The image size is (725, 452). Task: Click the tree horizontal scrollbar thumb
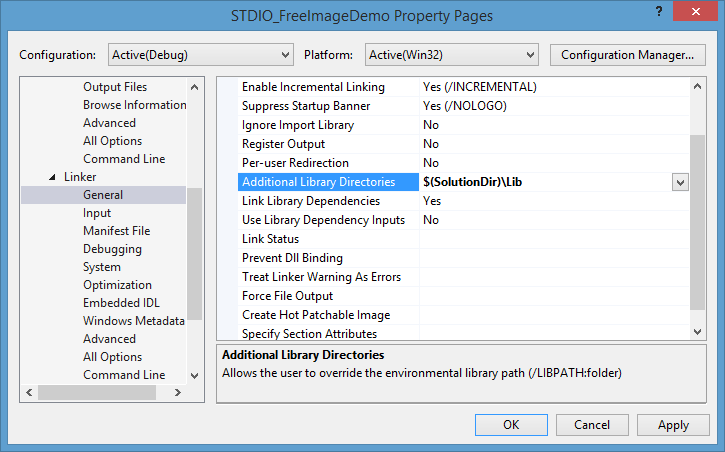97,392
